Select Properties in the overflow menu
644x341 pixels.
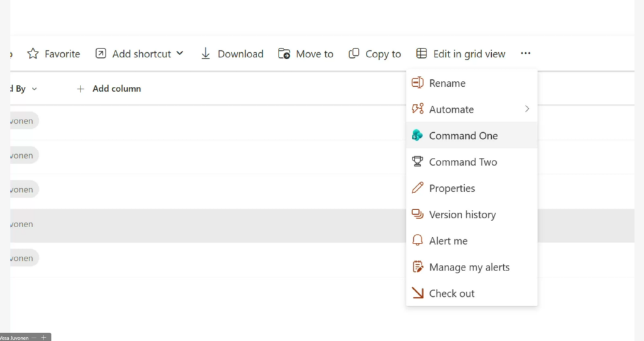pos(452,188)
